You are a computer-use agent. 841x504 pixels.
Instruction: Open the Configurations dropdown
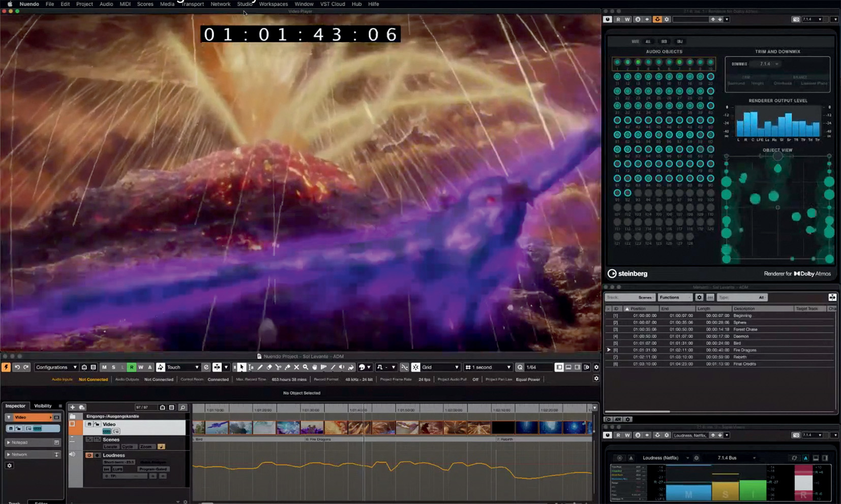[x=56, y=367]
